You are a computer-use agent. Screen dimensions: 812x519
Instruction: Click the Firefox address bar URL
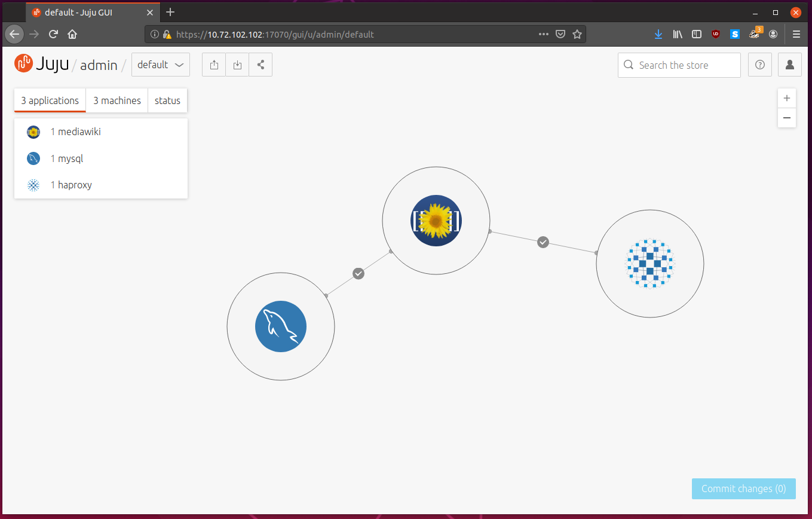pos(275,34)
